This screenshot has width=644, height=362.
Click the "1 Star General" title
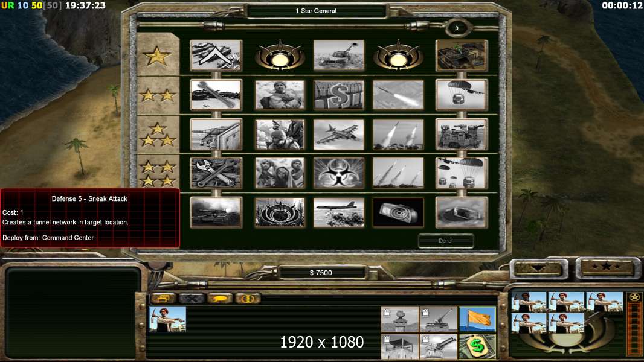pyautogui.click(x=316, y=11)
